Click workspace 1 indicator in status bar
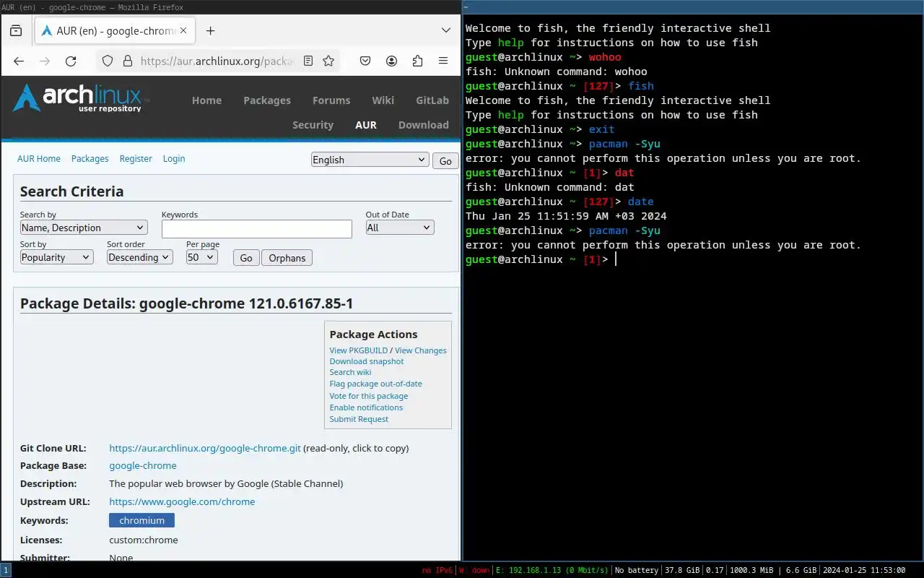The height and width of the screenshot is (578, 924). pyautogui.click(x=6, y=570)
